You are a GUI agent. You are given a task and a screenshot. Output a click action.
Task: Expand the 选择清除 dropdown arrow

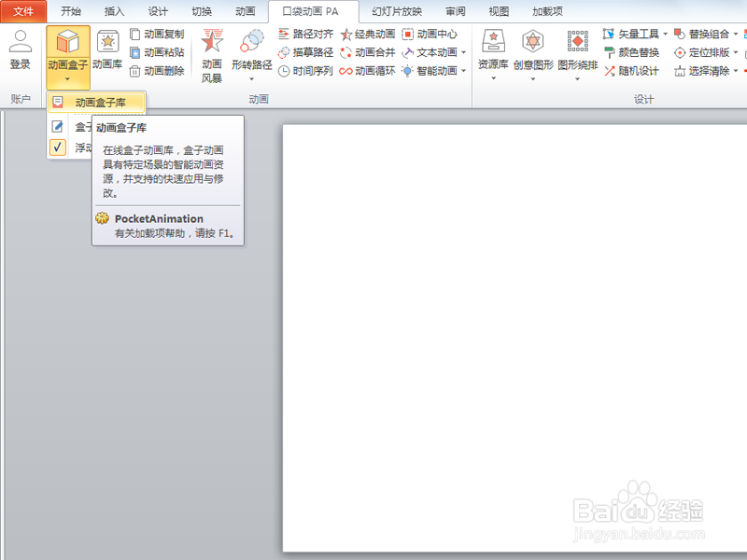(736, 71)
